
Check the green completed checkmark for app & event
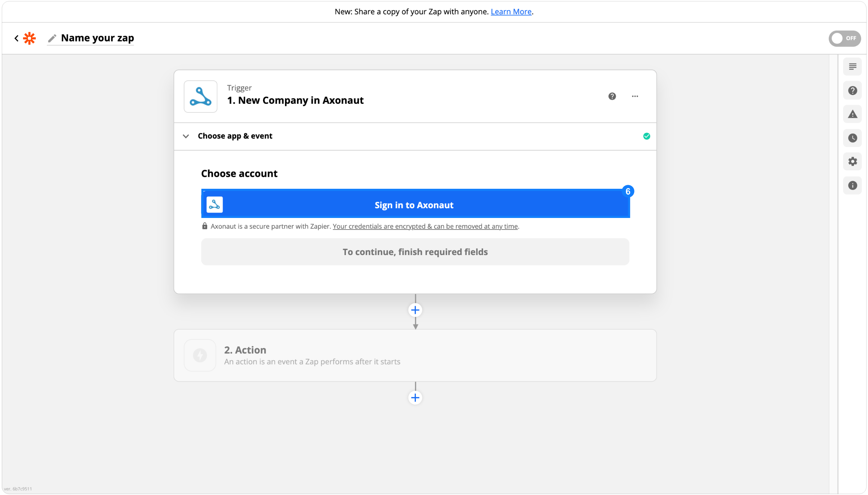click(x=646, y=136)
